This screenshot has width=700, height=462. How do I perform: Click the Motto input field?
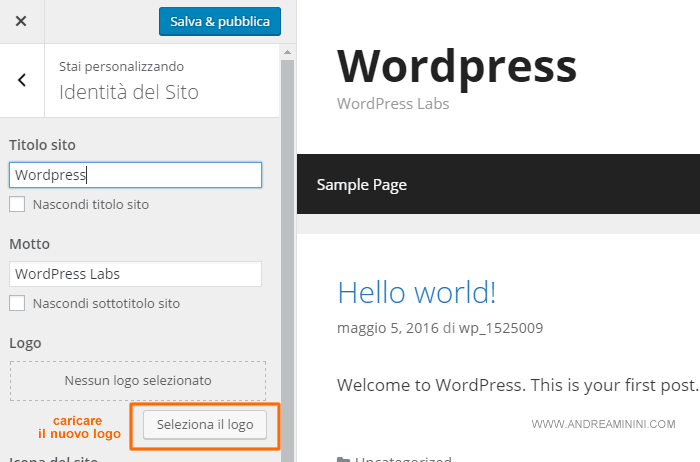[x=135, y=274]
